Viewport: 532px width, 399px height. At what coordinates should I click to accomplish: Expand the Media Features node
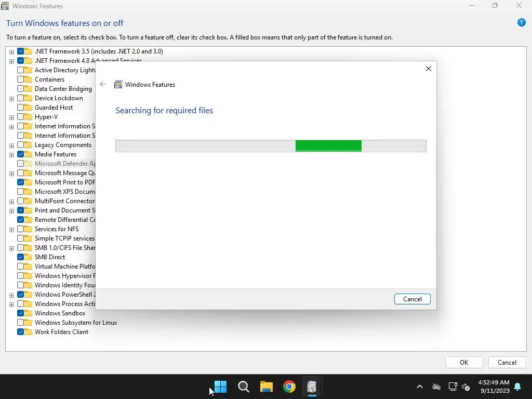click(11, 155)
